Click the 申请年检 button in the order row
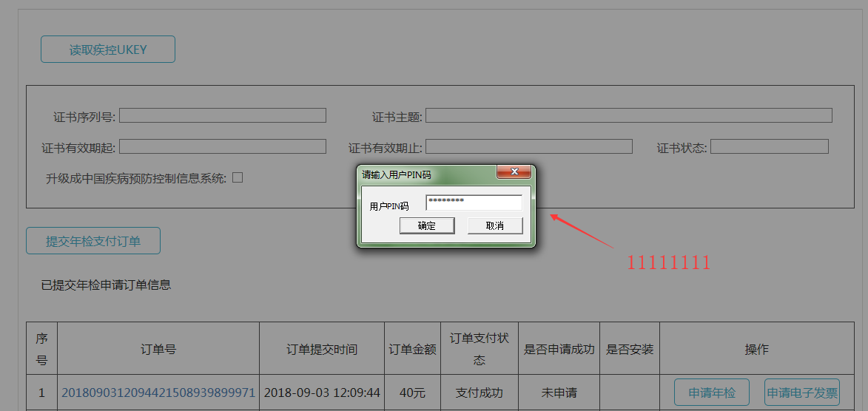The width and height of the screenshot is (868, 411). point(711,393)
